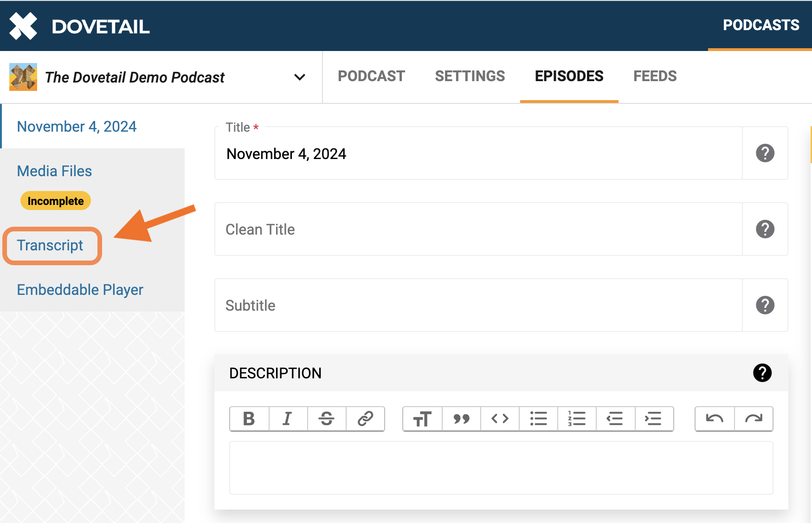812x523 pixels.
Task: Go to the FEEDS tab
Action: pos(655,76)
